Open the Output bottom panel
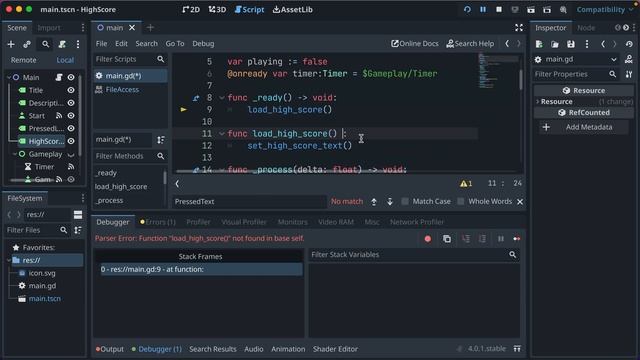This screenshot has width=640, height=360. [110, 349]
